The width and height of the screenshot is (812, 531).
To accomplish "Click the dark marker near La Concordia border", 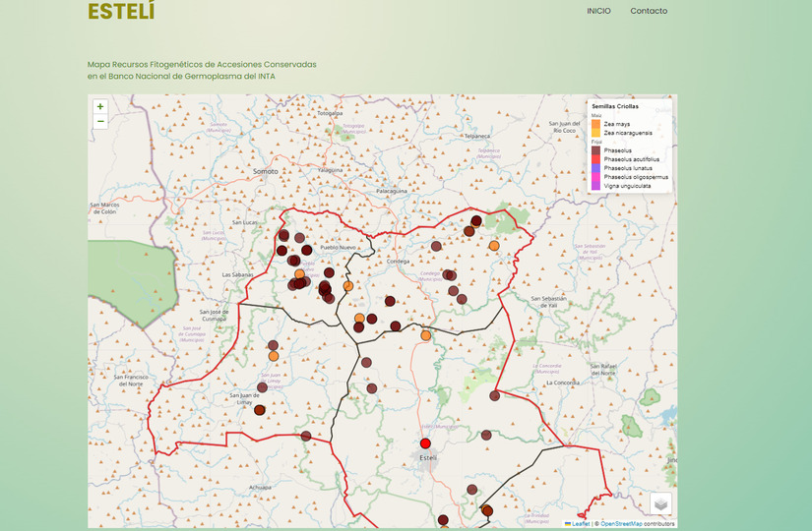I will [495, 395].
